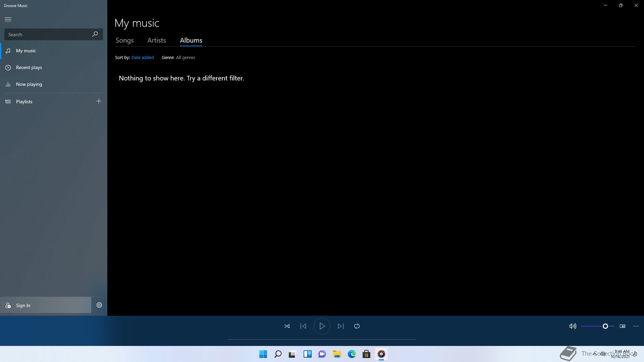Open taskbar Search
The image size is (644, 362).
point(278,354)
